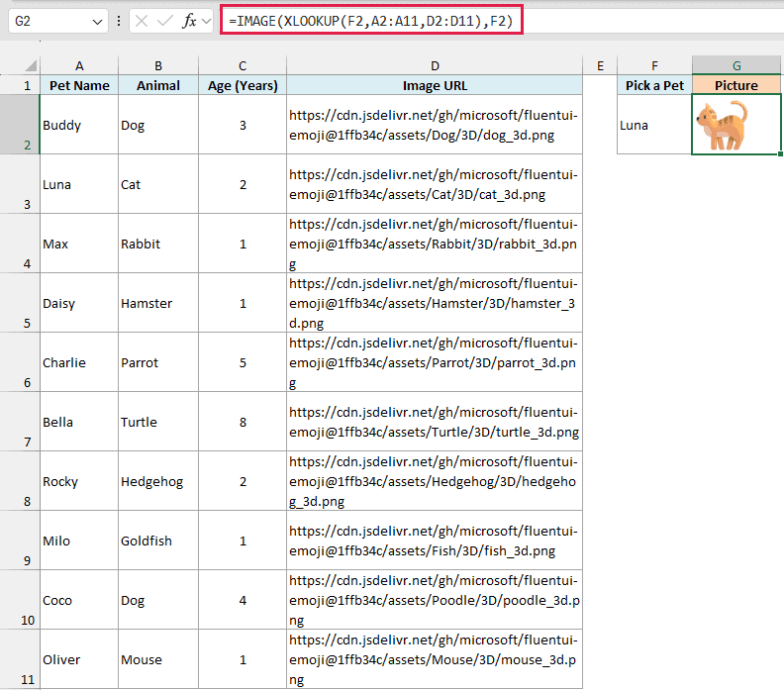Viewport: 784px width, 690px height.
Task: Click Charlie's age cell showing 5
Action: 243,362
